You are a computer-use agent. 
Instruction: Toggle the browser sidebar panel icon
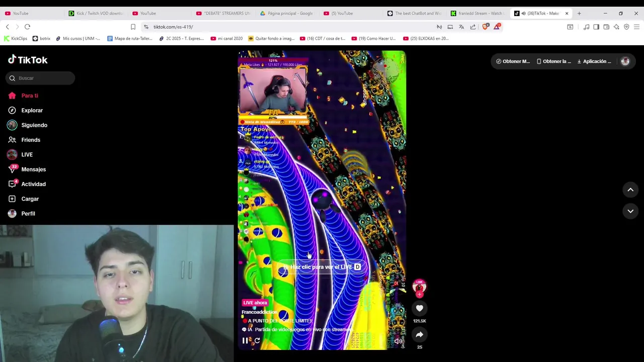pos(596,27)
